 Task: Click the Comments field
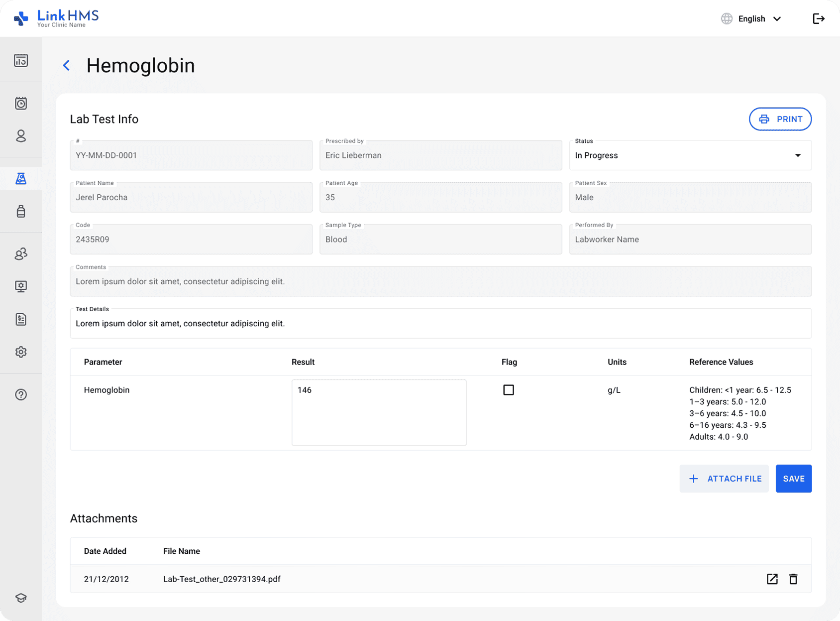click(441, 281)
